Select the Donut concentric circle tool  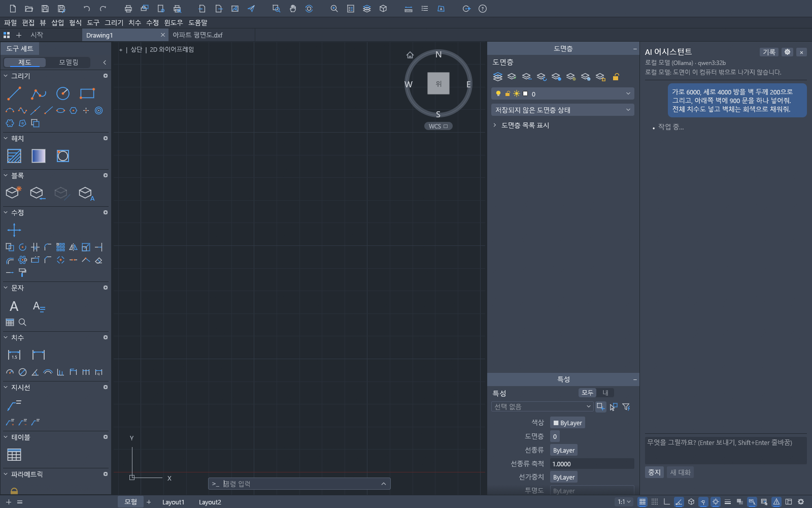pos(99,110)
